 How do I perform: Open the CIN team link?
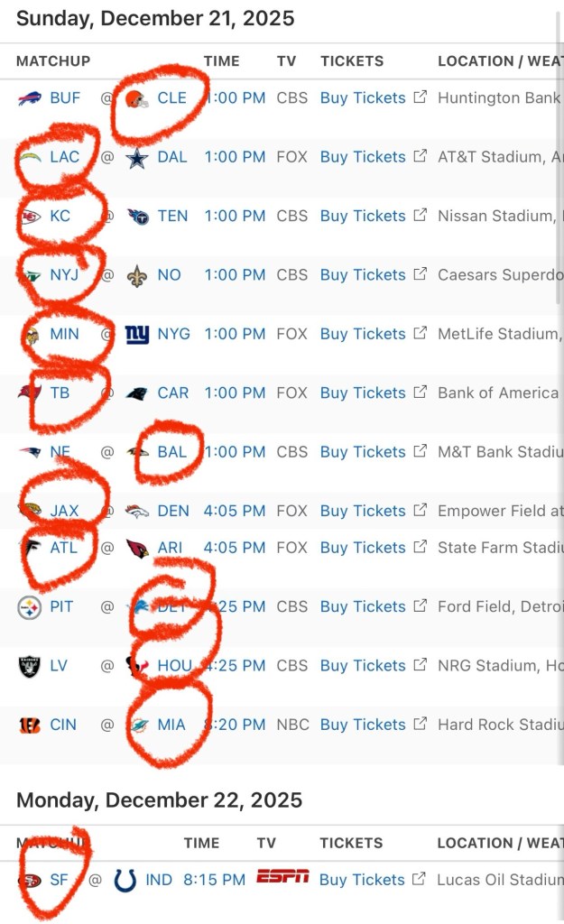click(63, 725)
